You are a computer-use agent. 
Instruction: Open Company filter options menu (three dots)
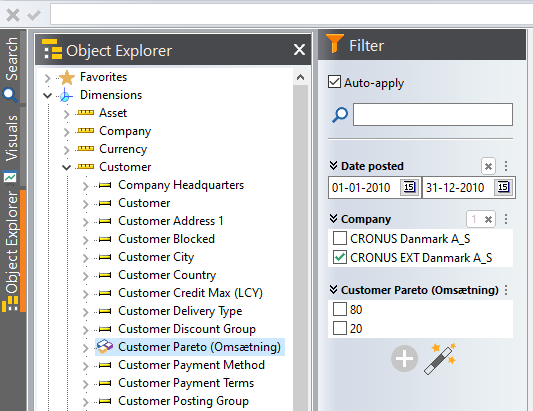(x=506, y=219)
